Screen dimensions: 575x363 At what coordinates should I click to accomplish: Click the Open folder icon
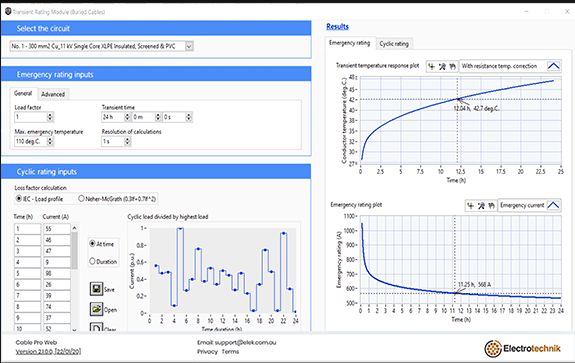96,309
